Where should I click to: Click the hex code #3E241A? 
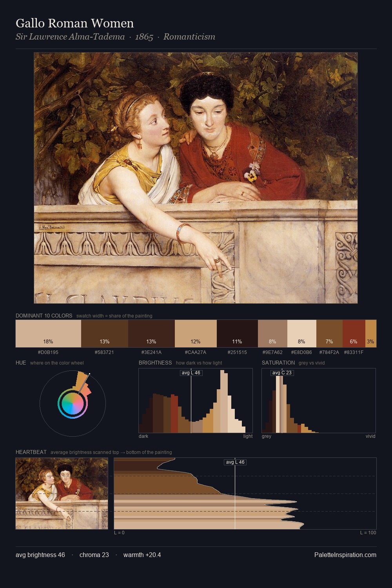(151, 352)
